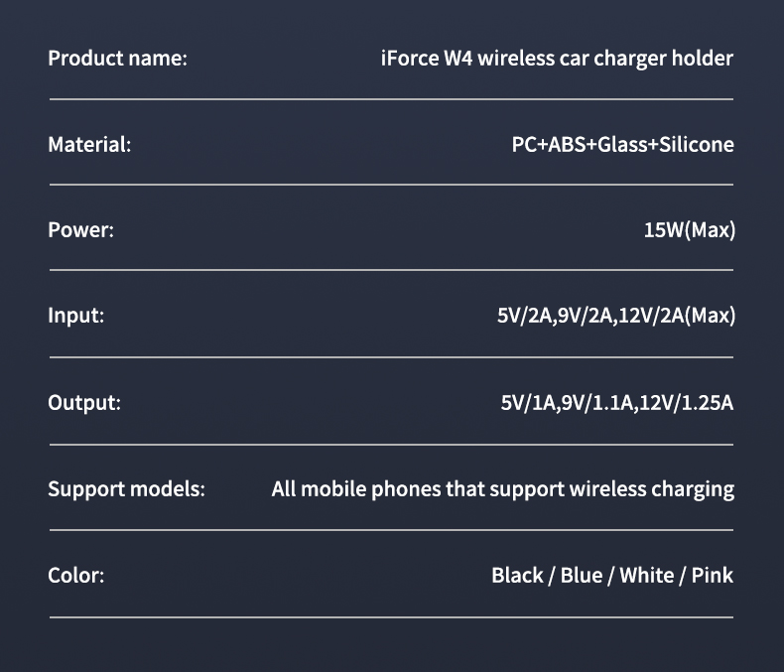784x672 pixels.
Task: Click the 'Output:' label
Action: tap(84, 403)
